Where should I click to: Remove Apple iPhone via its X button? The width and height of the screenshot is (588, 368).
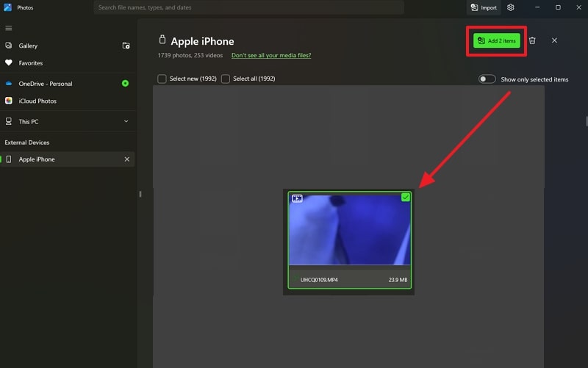coord(126,159)
